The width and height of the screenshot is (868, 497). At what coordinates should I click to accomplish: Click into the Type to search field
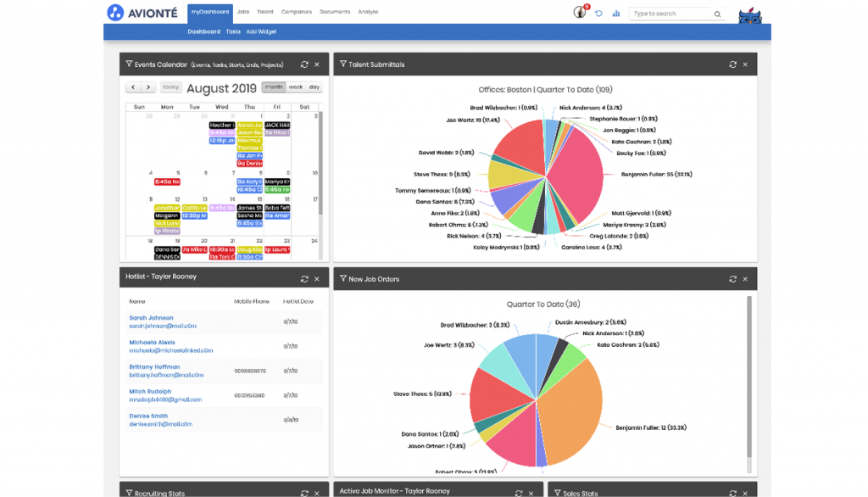670,14
